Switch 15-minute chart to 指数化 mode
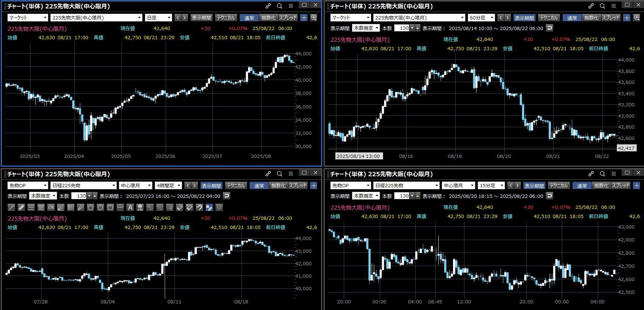The height and width of the screenshot is (310, 644). coord(601,186)
